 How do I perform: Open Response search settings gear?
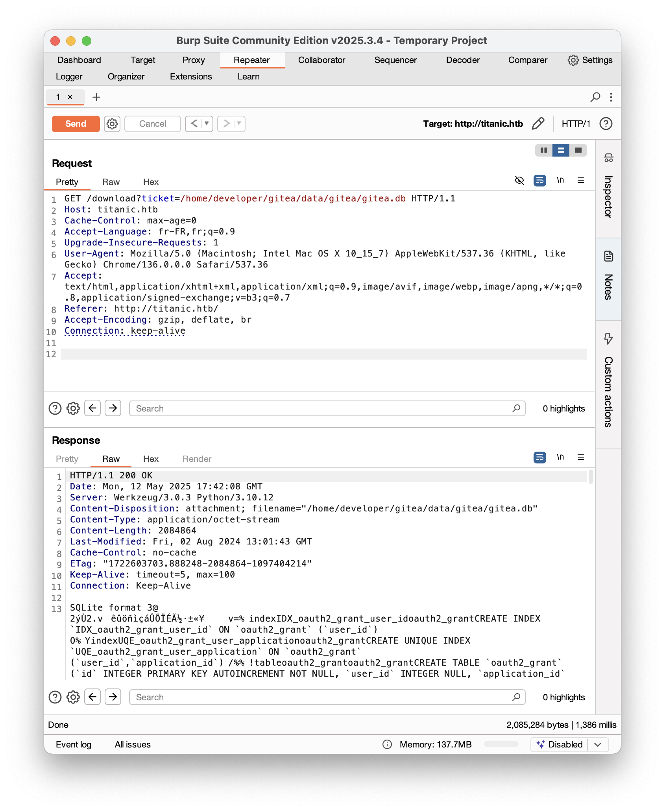click(73, 698)
